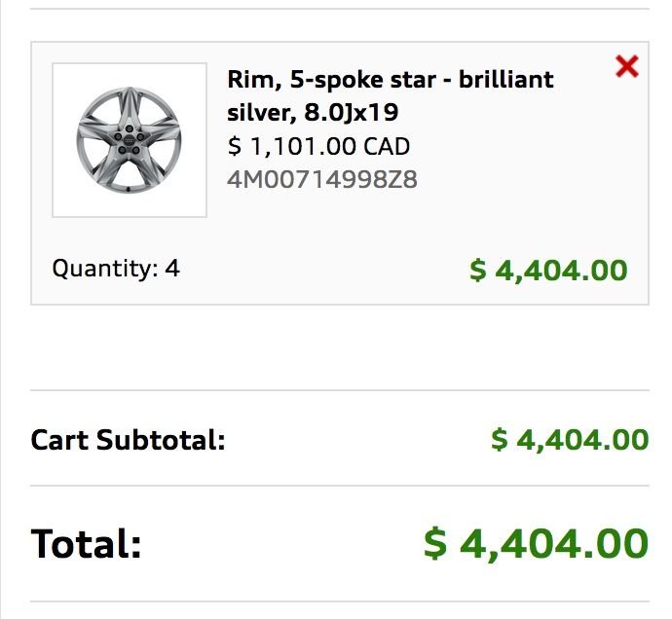Select the large Total amount in green

(x=536, y=542)
